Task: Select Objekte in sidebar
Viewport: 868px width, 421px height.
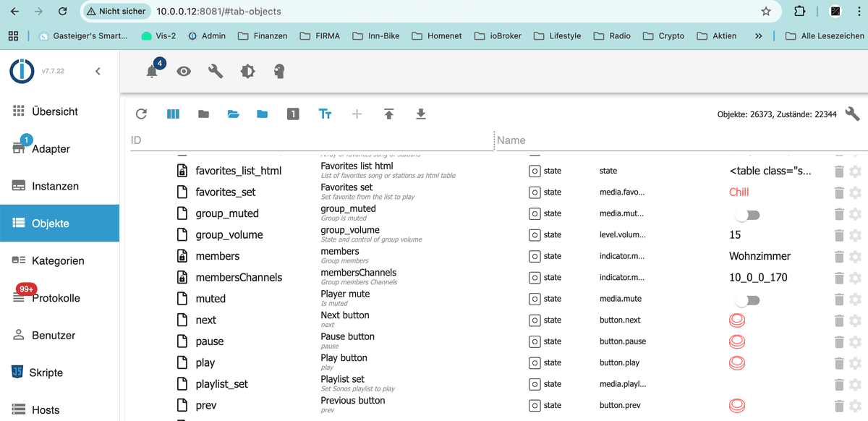Action: [x=59, y=223]
